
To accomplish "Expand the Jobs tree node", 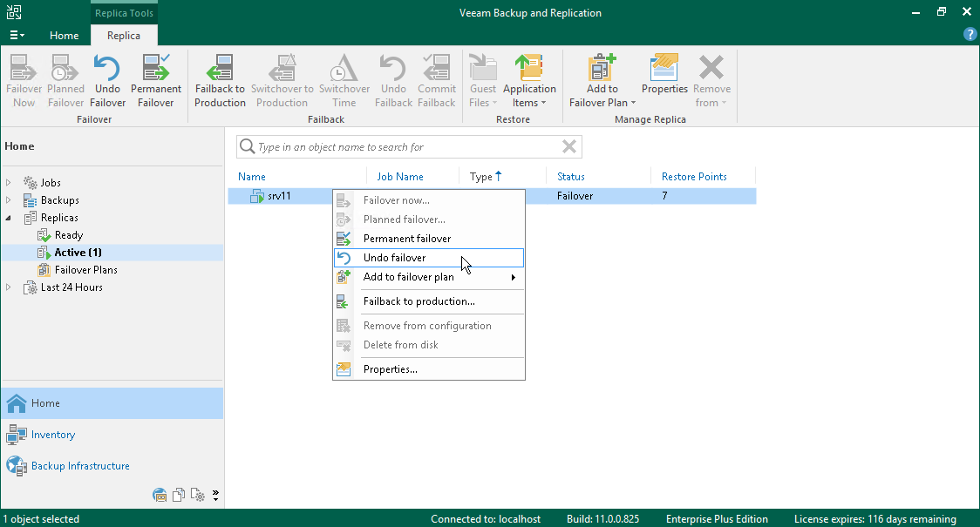I will click(8, 183).
